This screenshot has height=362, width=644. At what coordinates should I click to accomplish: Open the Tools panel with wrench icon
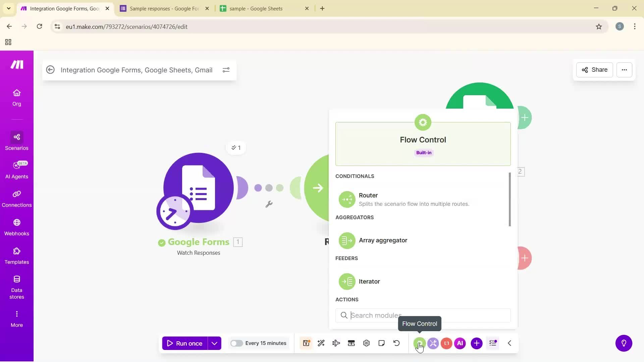(433, 343)
